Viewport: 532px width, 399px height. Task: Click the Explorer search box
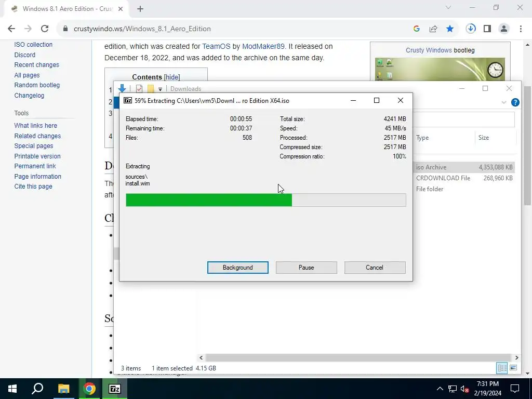tap(464, 119)
